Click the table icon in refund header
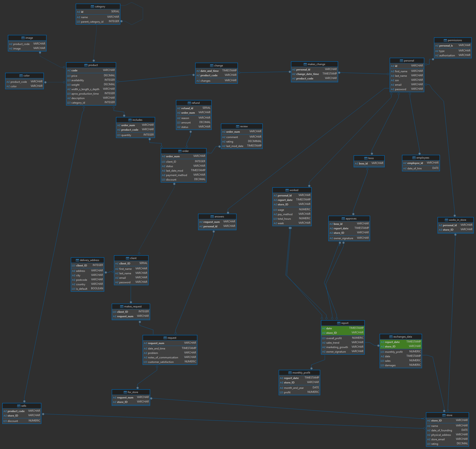Screen dimensions: 476x449 coord(189,103)
